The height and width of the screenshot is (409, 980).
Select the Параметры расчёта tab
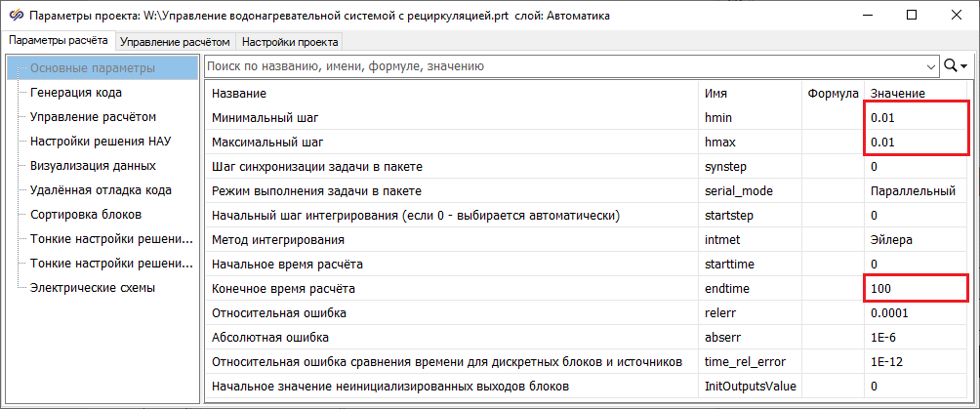[x=57, y=41]
